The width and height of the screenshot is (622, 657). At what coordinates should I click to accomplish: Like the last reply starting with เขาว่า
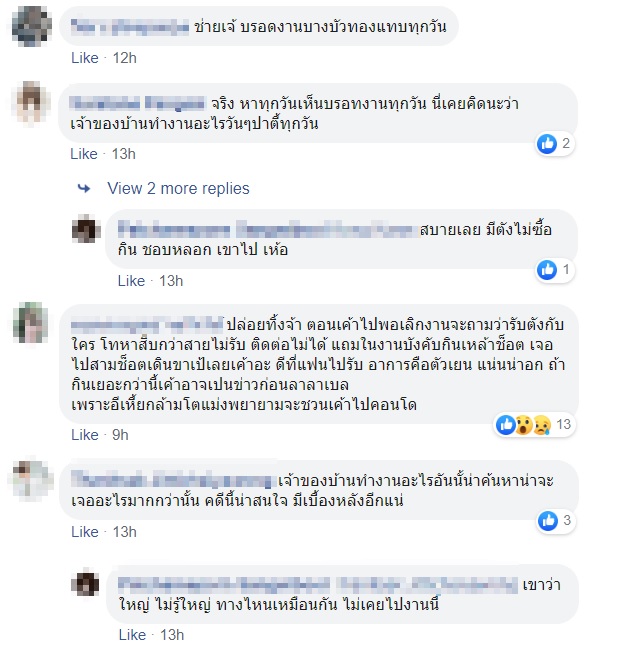coord(132,635)
